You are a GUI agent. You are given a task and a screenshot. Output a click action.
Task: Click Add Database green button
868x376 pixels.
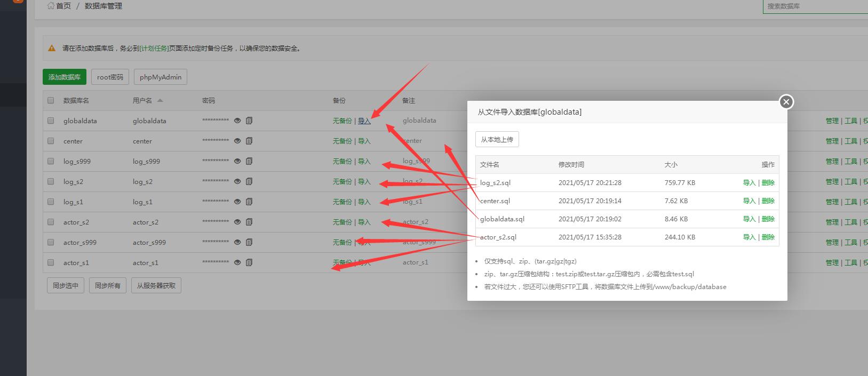click(64, 77)
